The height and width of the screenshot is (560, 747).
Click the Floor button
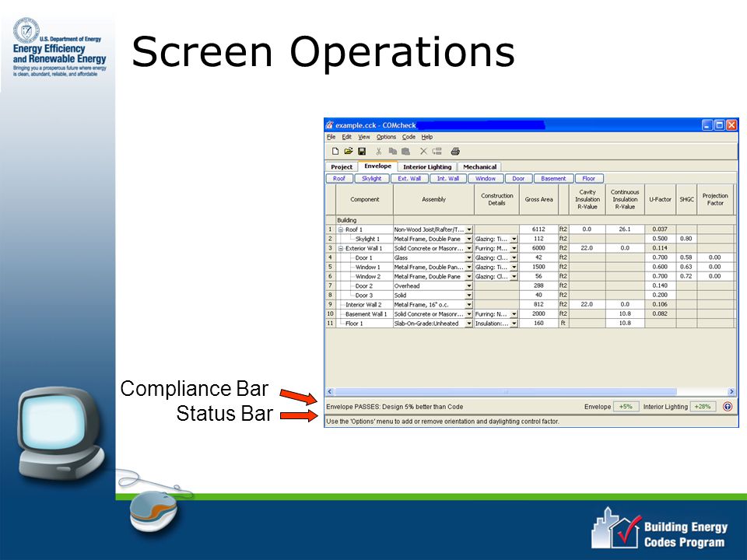tap(589, 179)
